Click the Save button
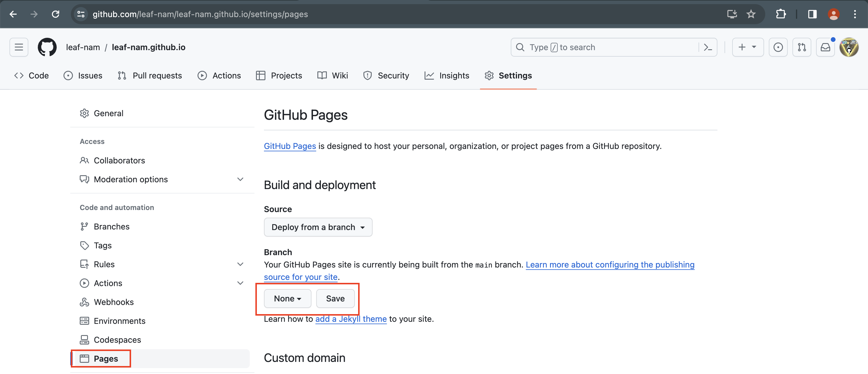 (x=335, y=298)
